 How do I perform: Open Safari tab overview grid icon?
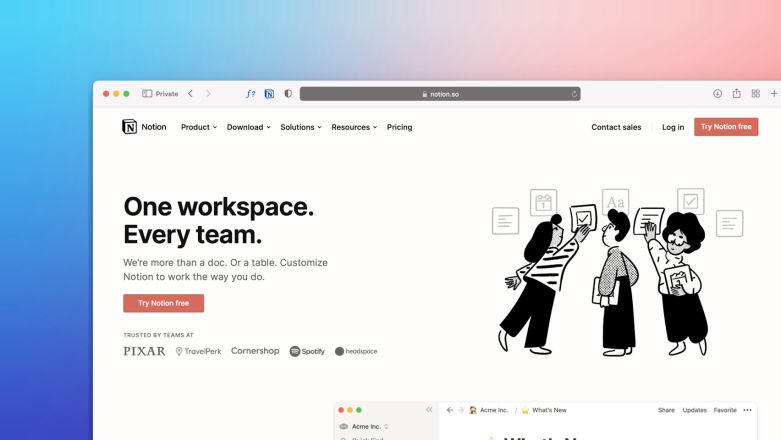[x=755, y=94]
